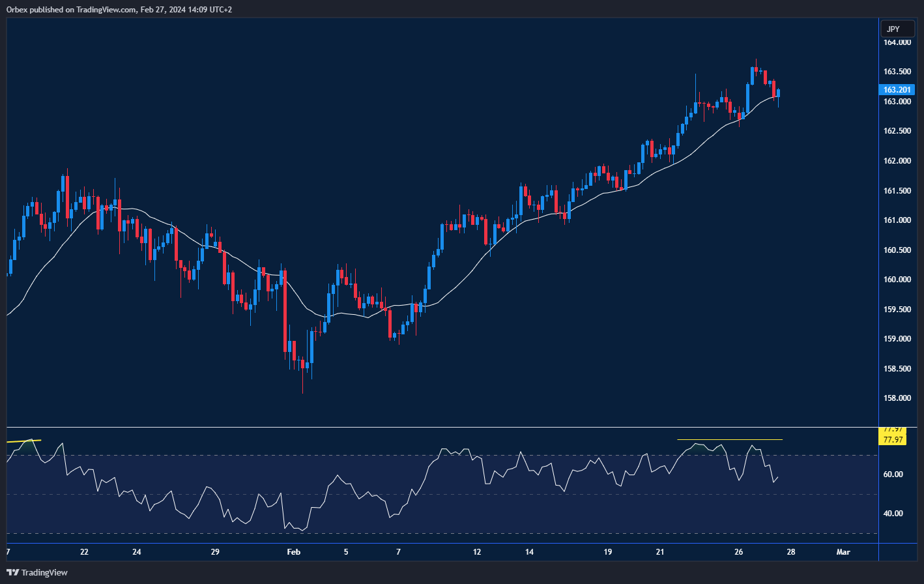
Task: Click the 164.000 price axis label
Action: click(x=897, y=42)
